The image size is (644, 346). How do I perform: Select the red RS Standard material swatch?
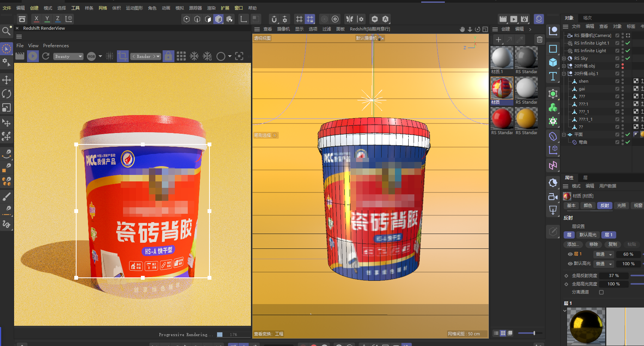point(502,119)
